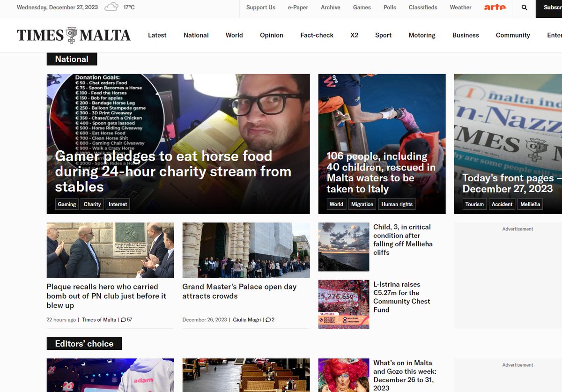Click the search magnifier icon
This screenshot has height=392, width=562.
click(525, 7)
